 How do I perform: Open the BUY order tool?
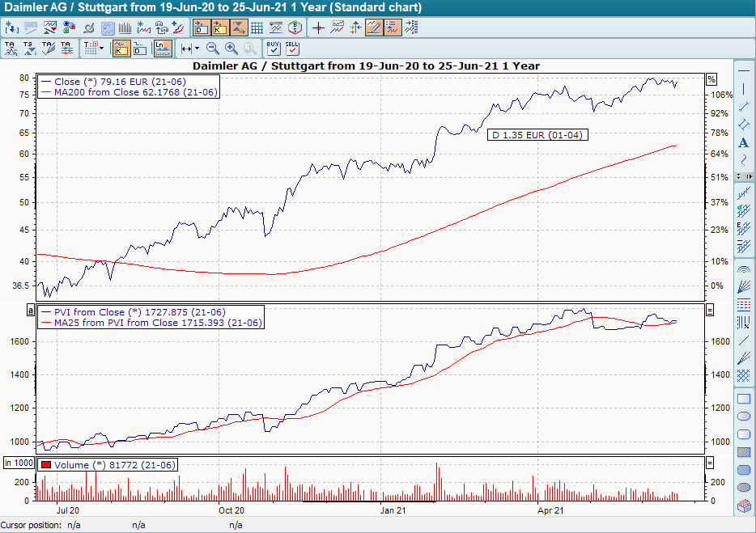(273, 48)
